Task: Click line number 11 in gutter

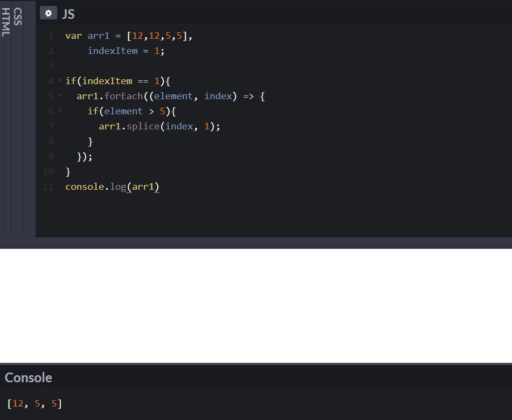Action: (49, 187)
